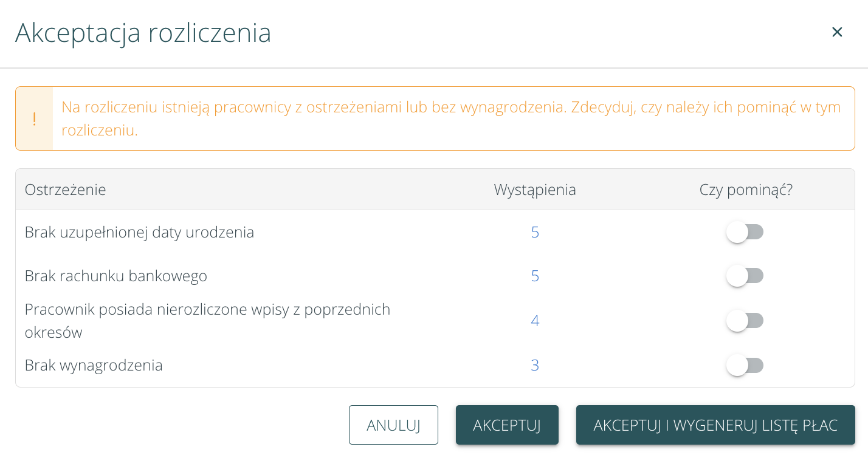The image size is (868, 458).
Task: Click the orange exclamation warning icon
Action: (x=34, y=119)
